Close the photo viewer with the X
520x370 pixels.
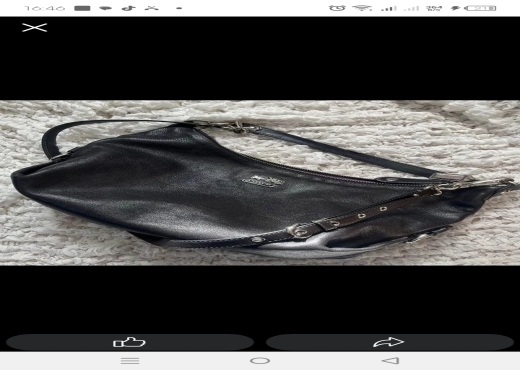(x=35, y=28)
